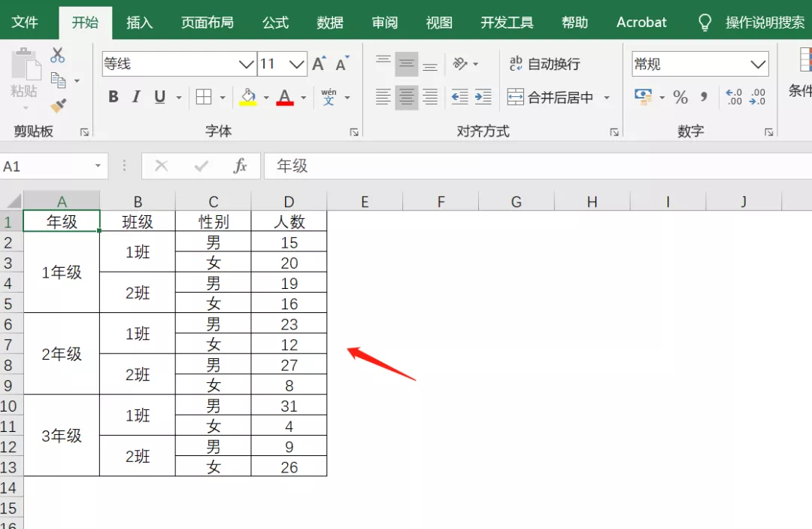Open the fill color dropdown arrow

[266, 97]
